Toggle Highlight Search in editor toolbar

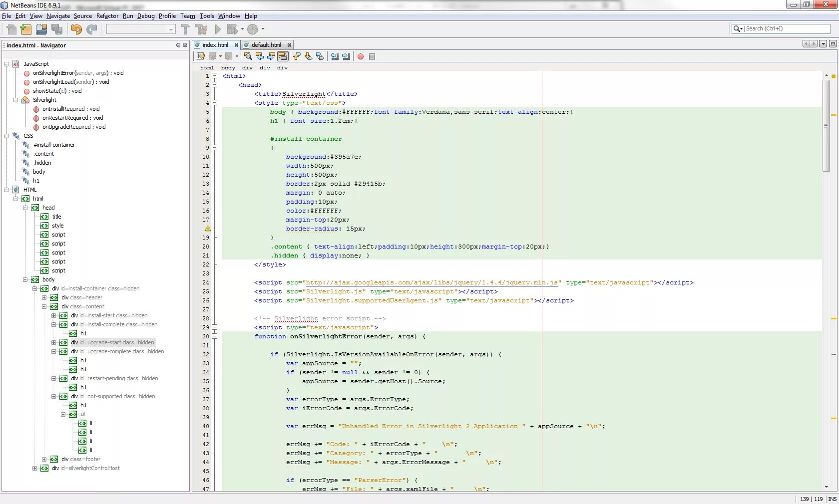pyautogui.click(x=283, y=56)
